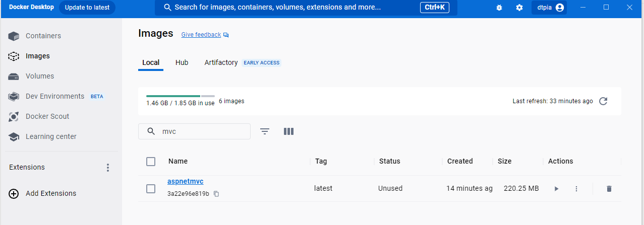The width and height of the screenshot is (644, 225).
Task: Click the Images sidebar icon
Action: click(x=14, y=56)
